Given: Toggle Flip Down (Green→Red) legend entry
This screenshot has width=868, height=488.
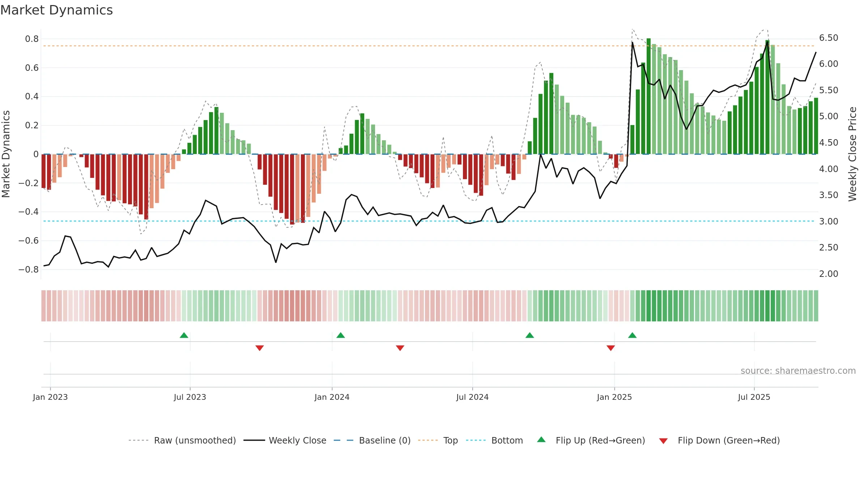Looking at the screenshot, I should 719,440.
